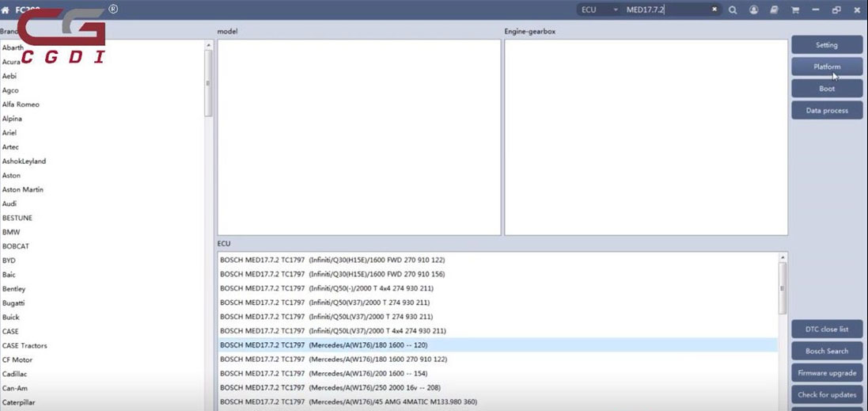The height and width of the screenshot is (411, 868).
Task: Open the DTC close list
Action: point(827,329)
